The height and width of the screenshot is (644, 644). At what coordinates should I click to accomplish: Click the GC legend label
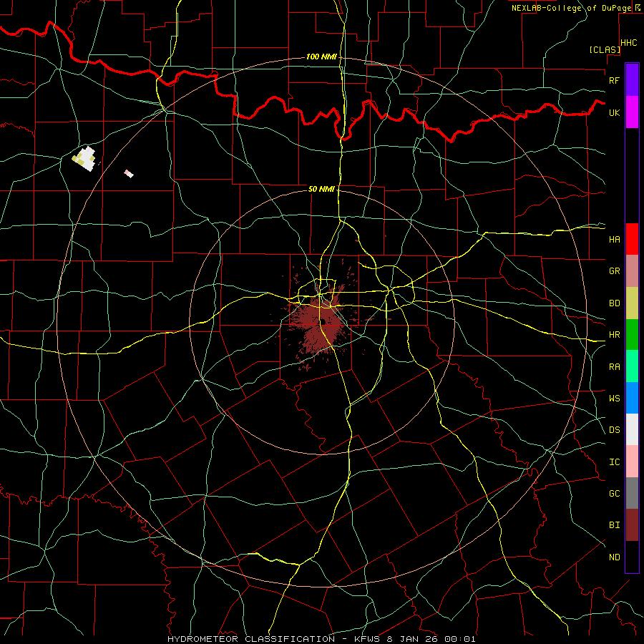pos(614,494)
